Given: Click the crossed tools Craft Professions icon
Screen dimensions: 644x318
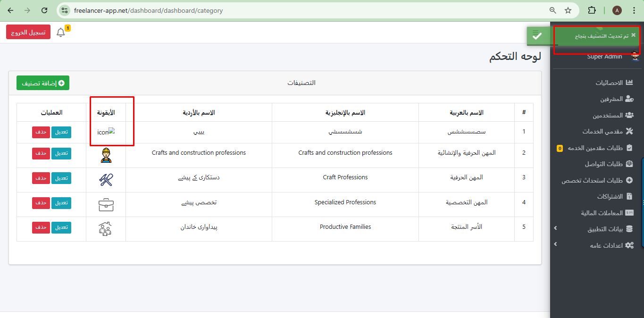Looking at the screenshot, I should click(106, 180).
